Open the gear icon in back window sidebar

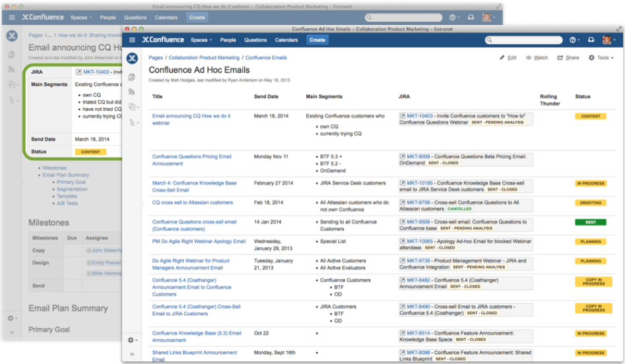click(x=11, y=318)
